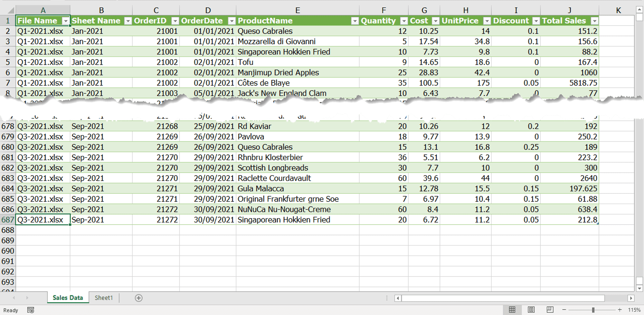Add a new worksheet with the plus icon

tap(138, 298)
